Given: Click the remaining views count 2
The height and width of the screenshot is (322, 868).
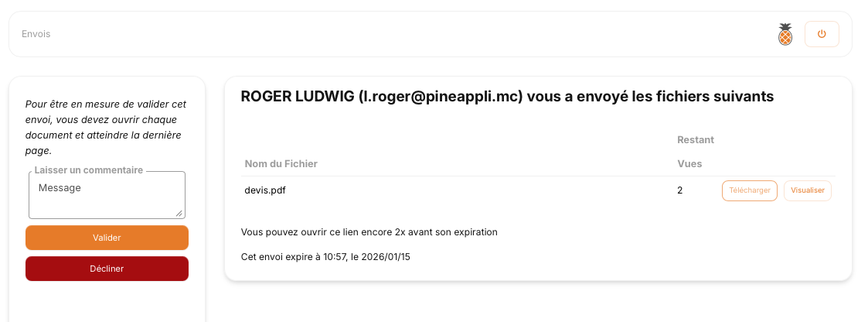Looking at the screenshot, I should [x=679, y=190].
